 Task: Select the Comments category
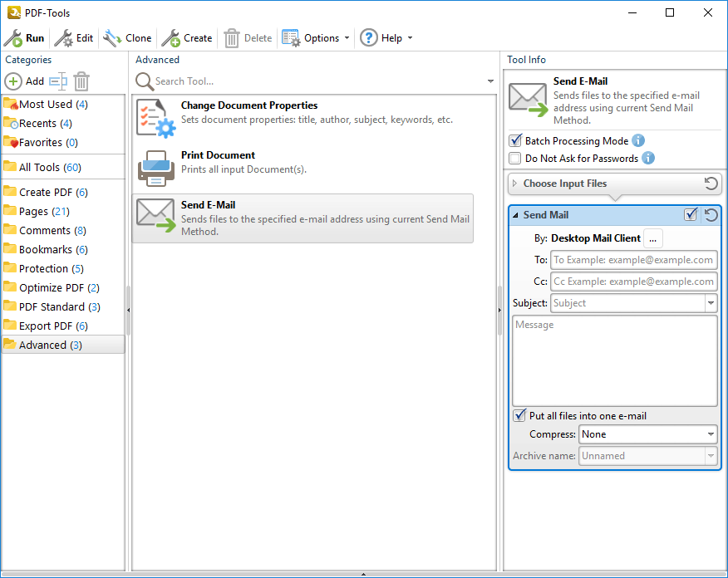coord(63,231)
